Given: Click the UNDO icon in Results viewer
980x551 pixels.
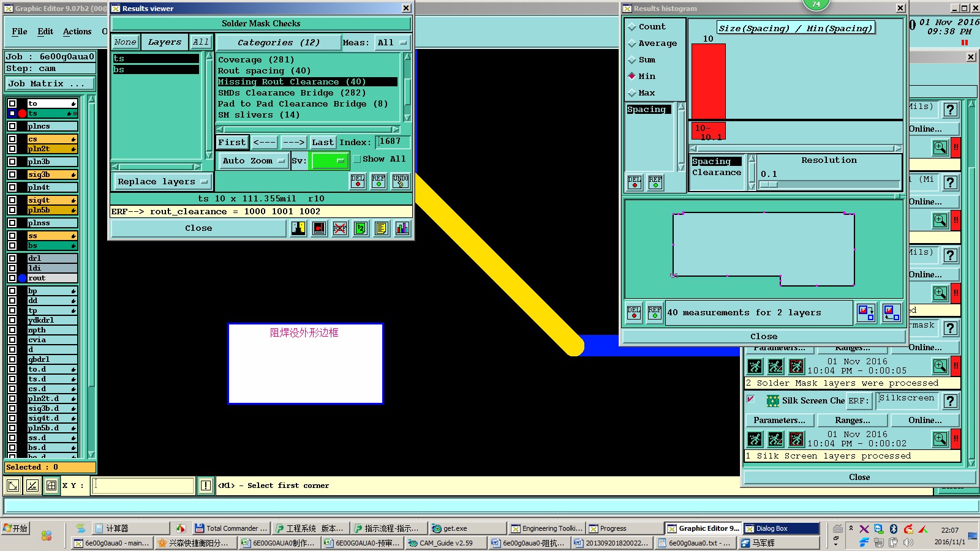Looking at the screenshot, I should click(x=401, y=181).
